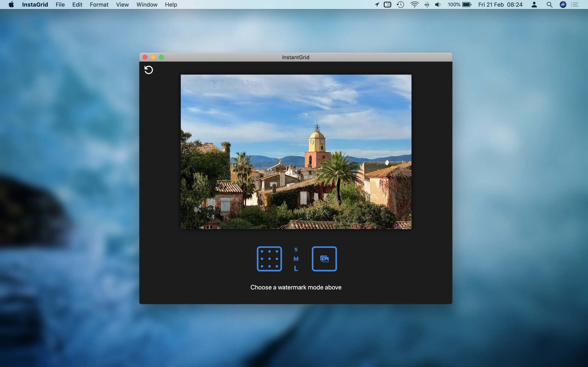Open the Edit menu
This screenshot has width=588, height=367.
(77, 5)
